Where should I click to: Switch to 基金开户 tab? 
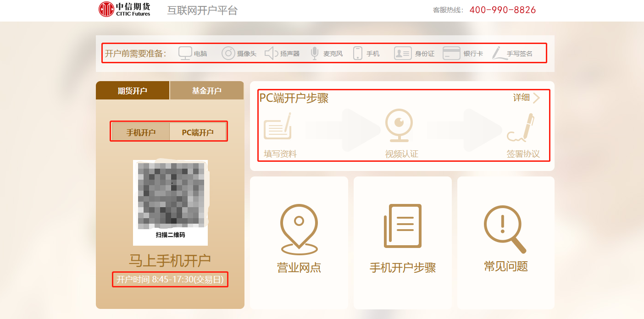tap(207, 90)
